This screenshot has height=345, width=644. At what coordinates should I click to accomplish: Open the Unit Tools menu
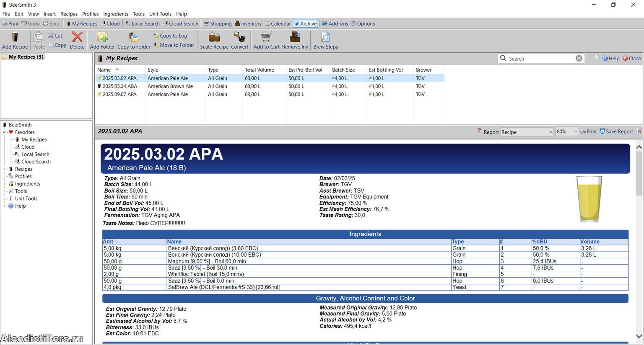click(x=160, y=14)
